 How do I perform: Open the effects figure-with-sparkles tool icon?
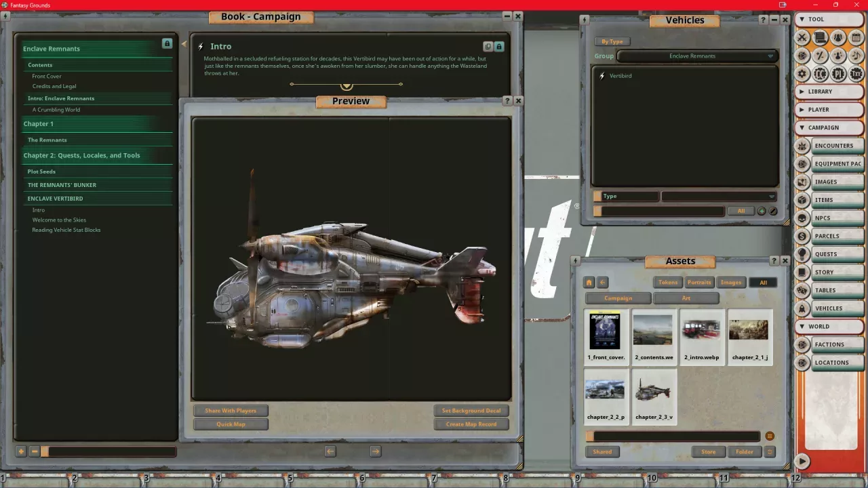pos(838,56)
